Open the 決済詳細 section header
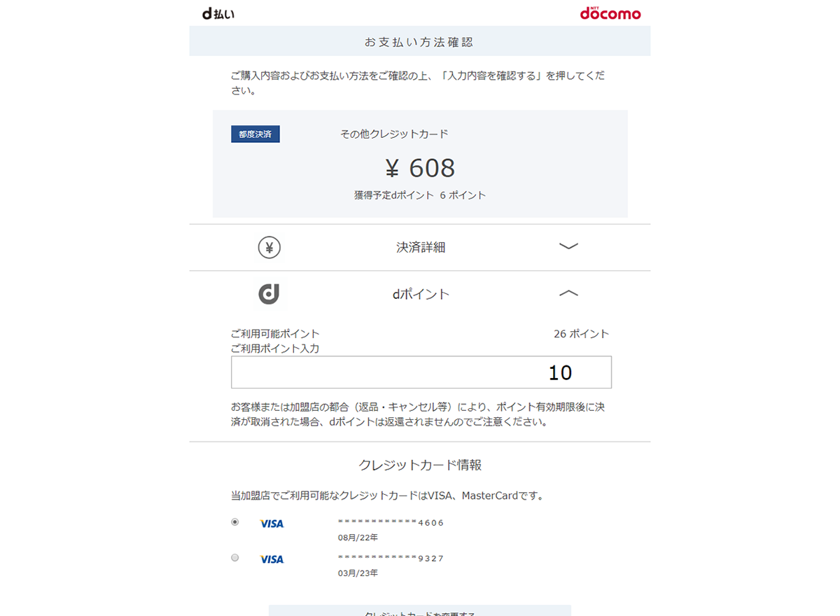 click(x=420, y=247)
